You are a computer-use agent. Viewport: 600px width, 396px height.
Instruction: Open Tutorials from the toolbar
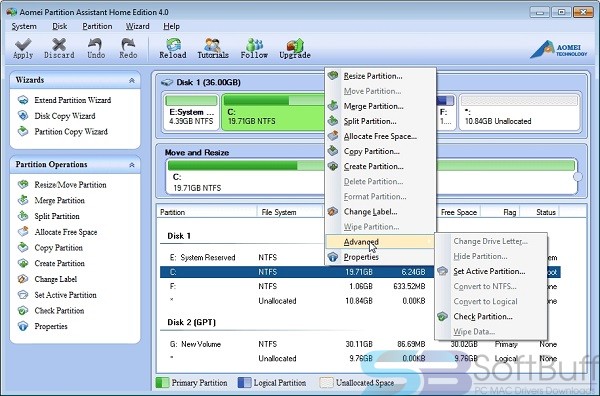[x=213, y=49]
